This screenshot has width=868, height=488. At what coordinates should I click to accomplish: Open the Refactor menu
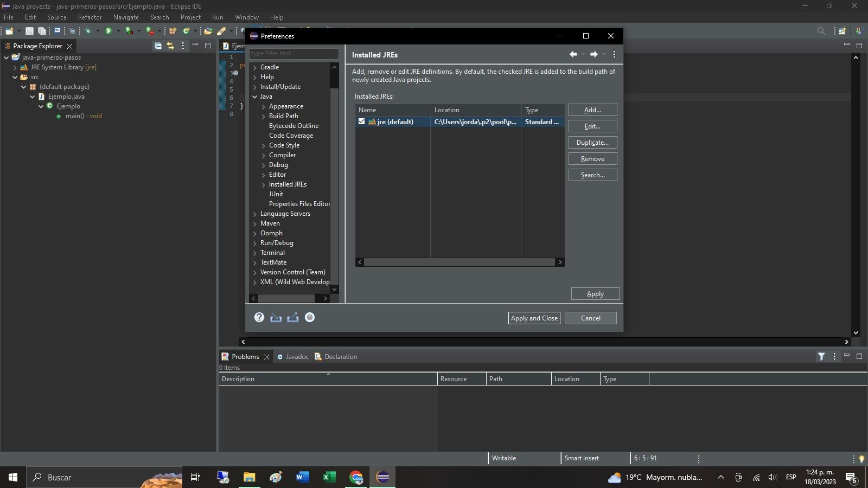90,17
